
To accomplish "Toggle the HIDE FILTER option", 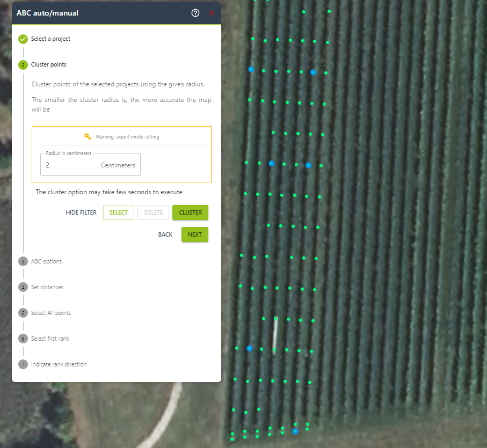I will coord(81,212).
